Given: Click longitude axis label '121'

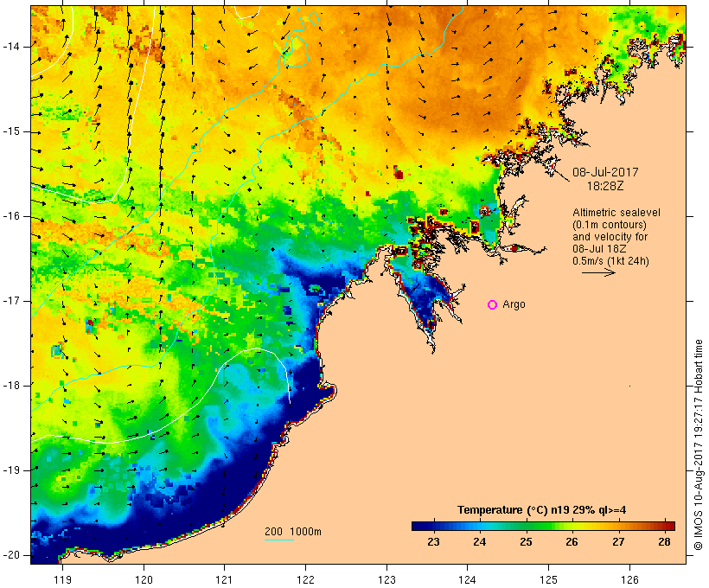Looking at the screenshot, I should click(x=224, y=579).
